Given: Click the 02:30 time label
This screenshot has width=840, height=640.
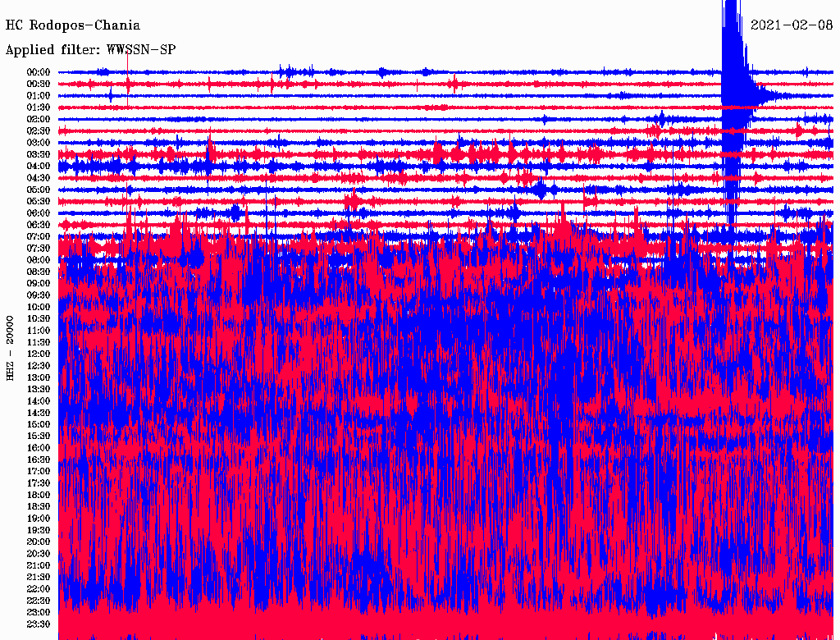Looking at the screenshot, I should [x=39, y=130].
